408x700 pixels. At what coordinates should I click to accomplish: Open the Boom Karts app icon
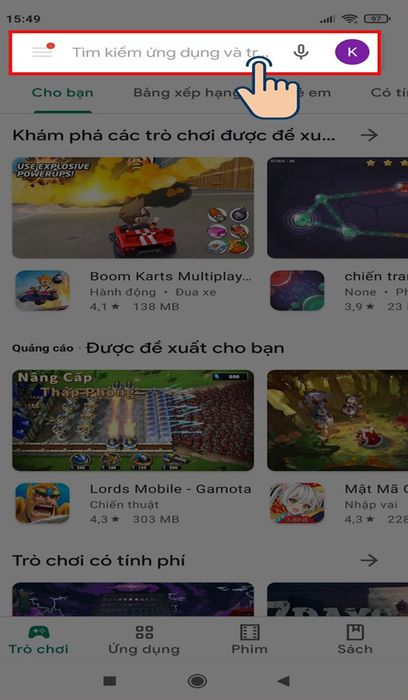click(x=42, y=291)
